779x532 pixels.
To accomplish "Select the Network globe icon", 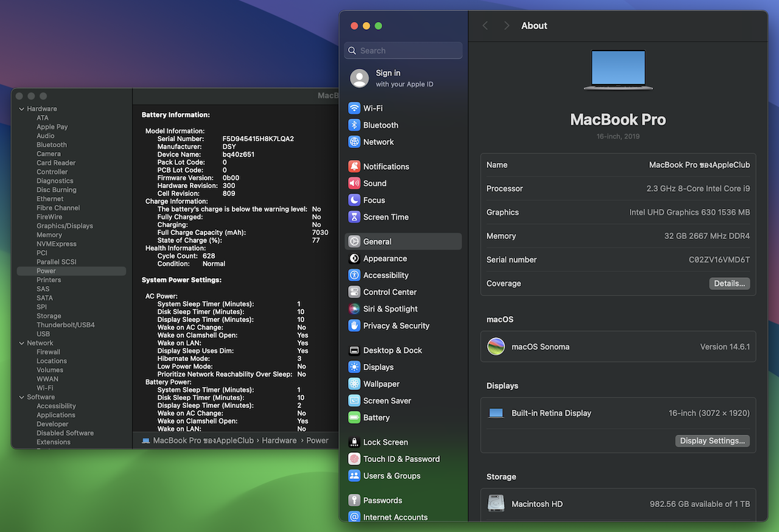I will pyautogui.click(x=354, y=142).
